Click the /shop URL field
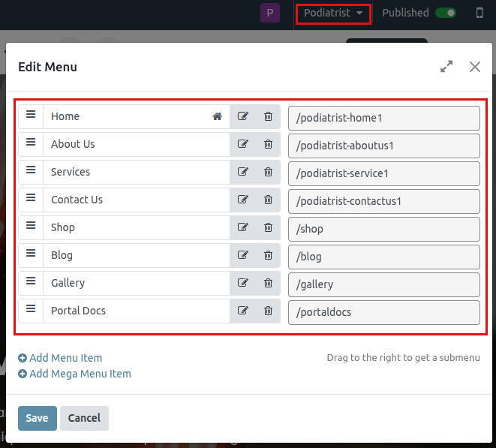This screenshot has width=496, height=448. 383,228
